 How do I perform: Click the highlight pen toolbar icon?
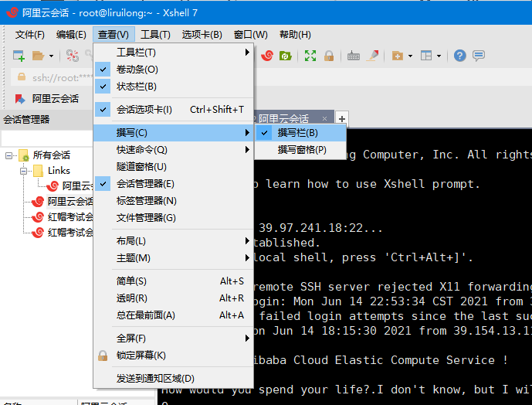[x=372, y=56]
